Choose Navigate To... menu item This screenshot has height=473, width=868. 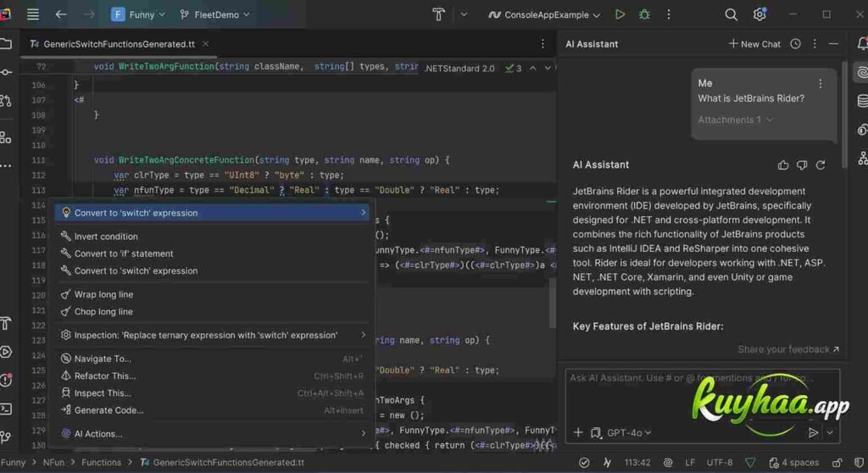(x=212, y=359)
